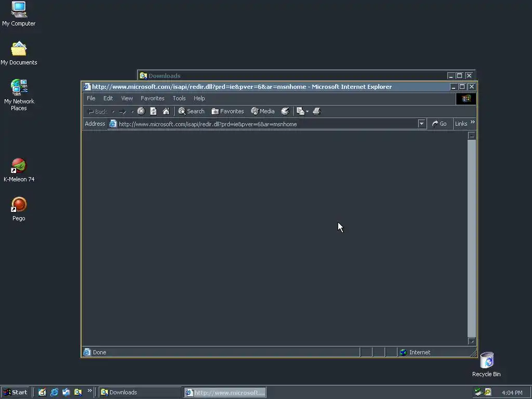Viewport: 532px width, 399px height.
Task: Expand the Mail button dropdown arrow
Action: [307, 111]
